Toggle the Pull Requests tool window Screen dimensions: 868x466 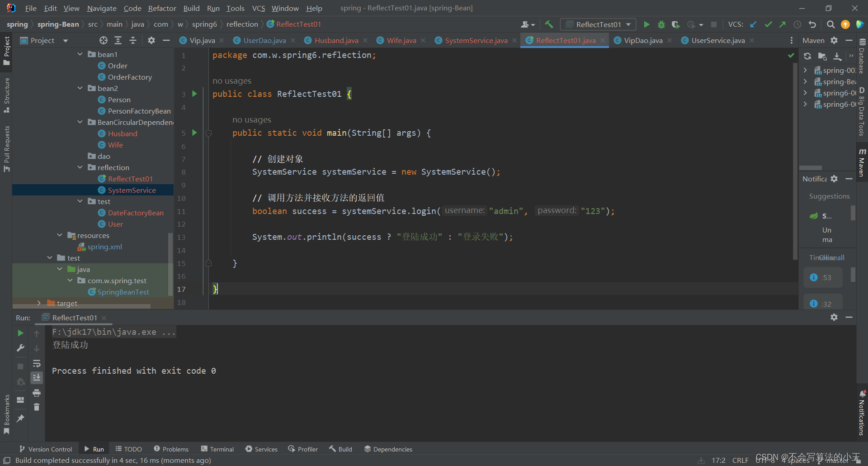[6, 148]
